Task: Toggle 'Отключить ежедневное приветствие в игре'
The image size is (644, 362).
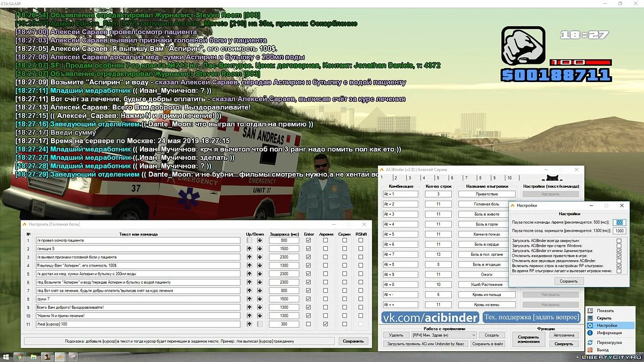Action: [x=619, y=256]
